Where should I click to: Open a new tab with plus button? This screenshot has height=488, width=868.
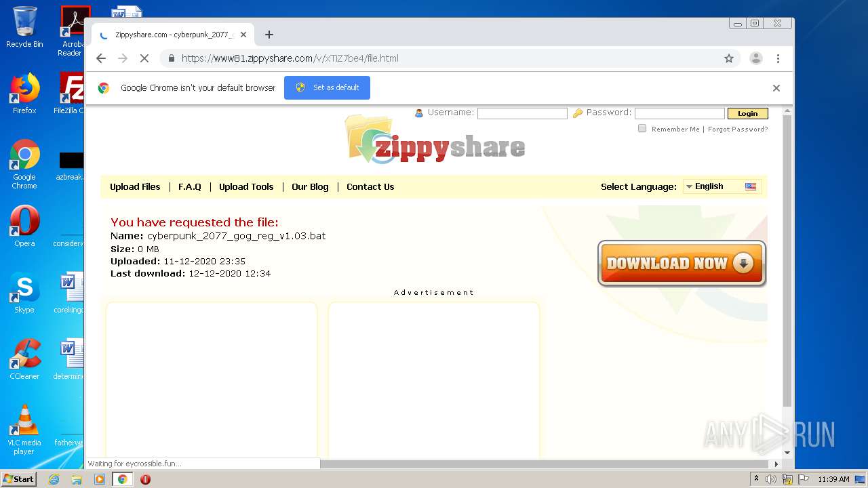269,35
